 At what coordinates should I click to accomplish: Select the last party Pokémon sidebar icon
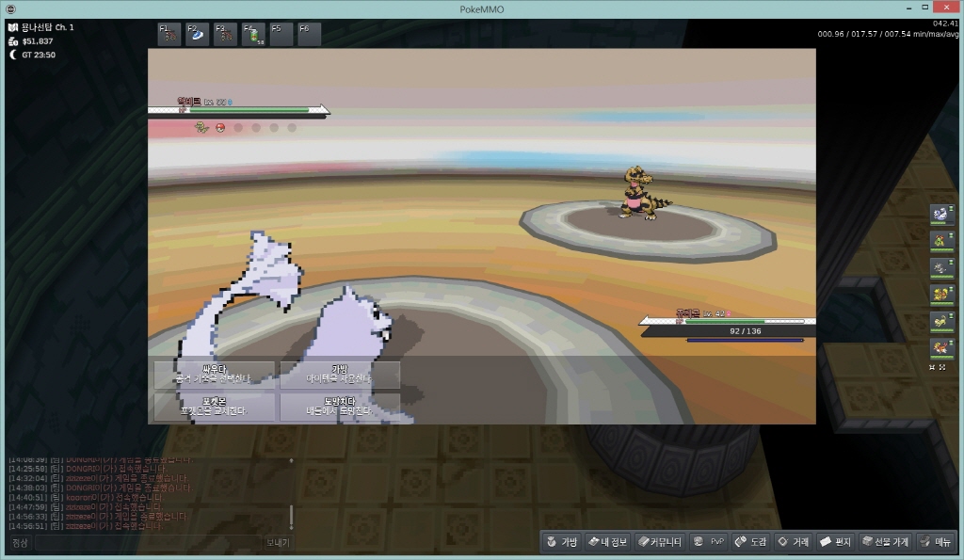(941, 348)
